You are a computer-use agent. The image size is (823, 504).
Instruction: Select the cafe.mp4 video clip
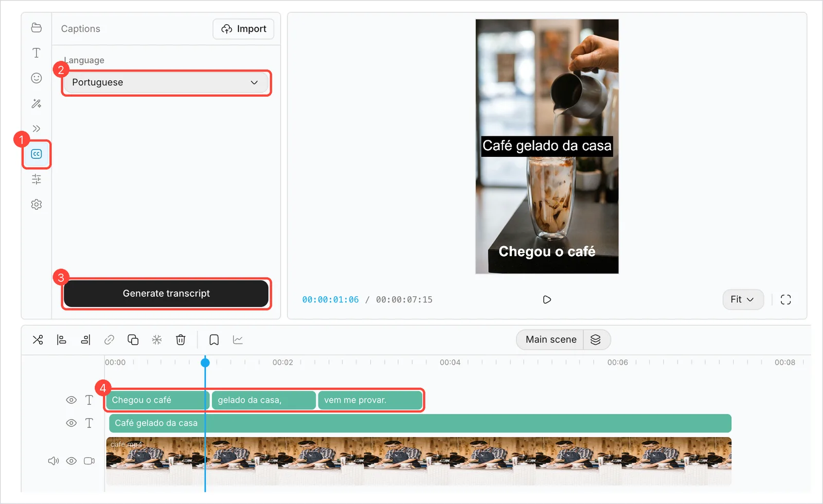(x=419, y=461)
